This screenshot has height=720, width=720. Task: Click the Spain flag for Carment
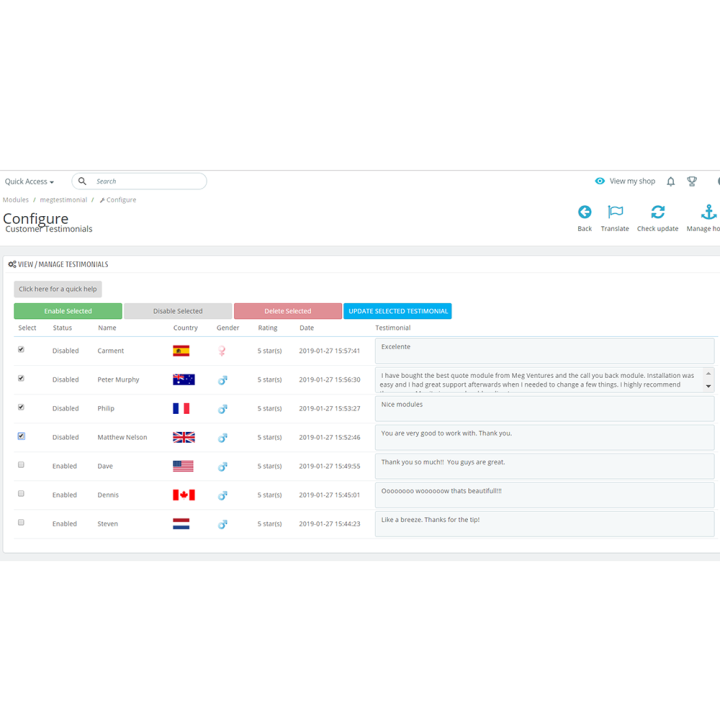pos(181,351)
